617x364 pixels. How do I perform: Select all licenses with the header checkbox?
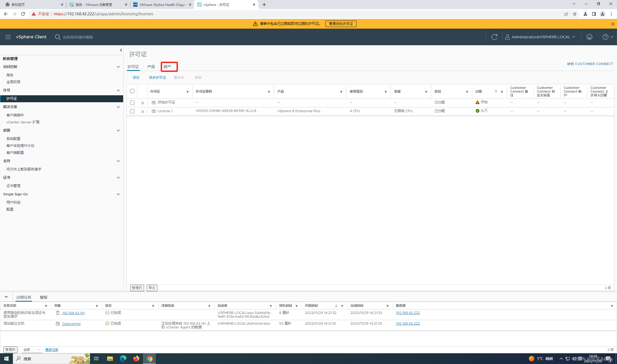point(132,91)
